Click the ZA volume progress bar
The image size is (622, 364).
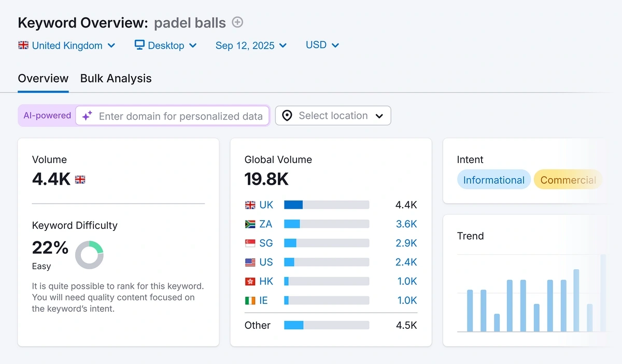point(327,224)
